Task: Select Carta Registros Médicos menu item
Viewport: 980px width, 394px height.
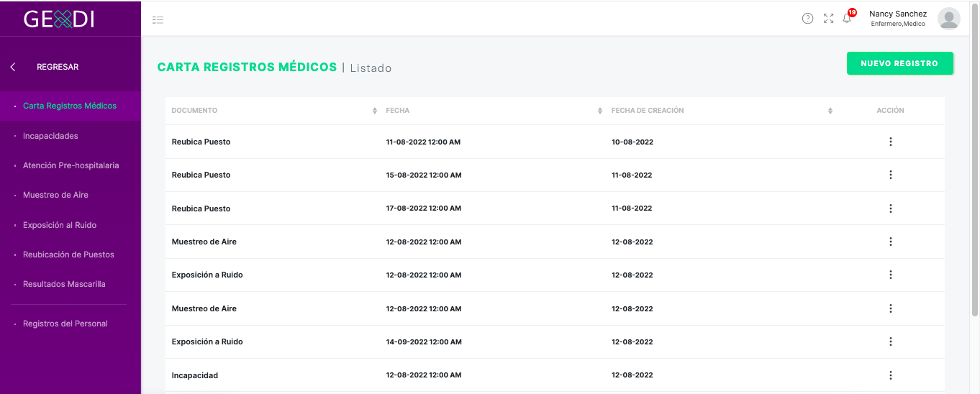Action: point(70,106)
